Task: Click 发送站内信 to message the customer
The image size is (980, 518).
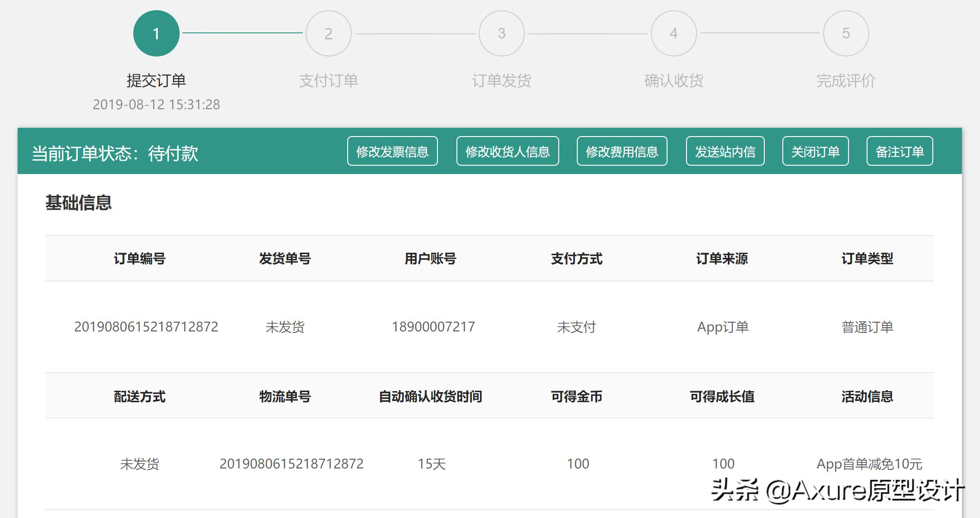Action: [725, 150]
